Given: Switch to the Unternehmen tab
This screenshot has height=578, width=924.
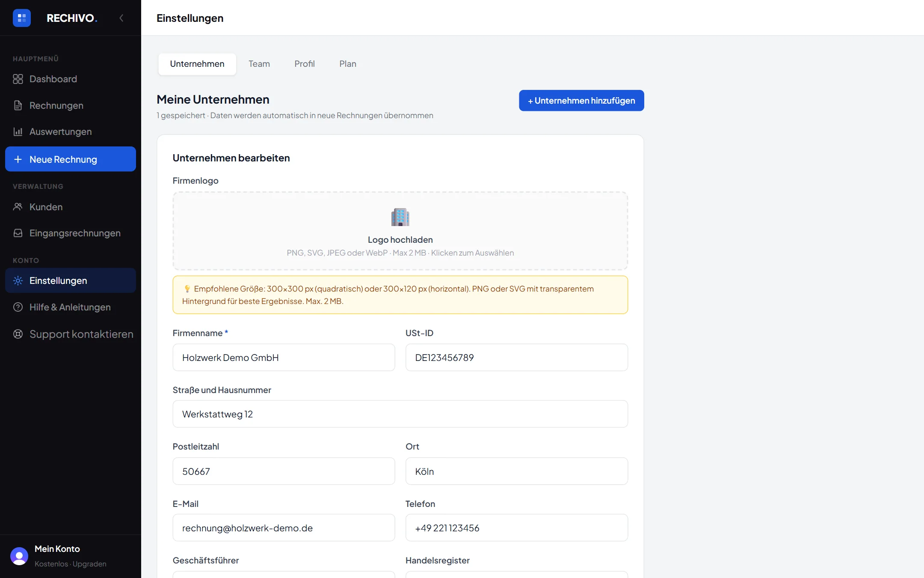Looking at the screenshot, I should pos(197,64).
